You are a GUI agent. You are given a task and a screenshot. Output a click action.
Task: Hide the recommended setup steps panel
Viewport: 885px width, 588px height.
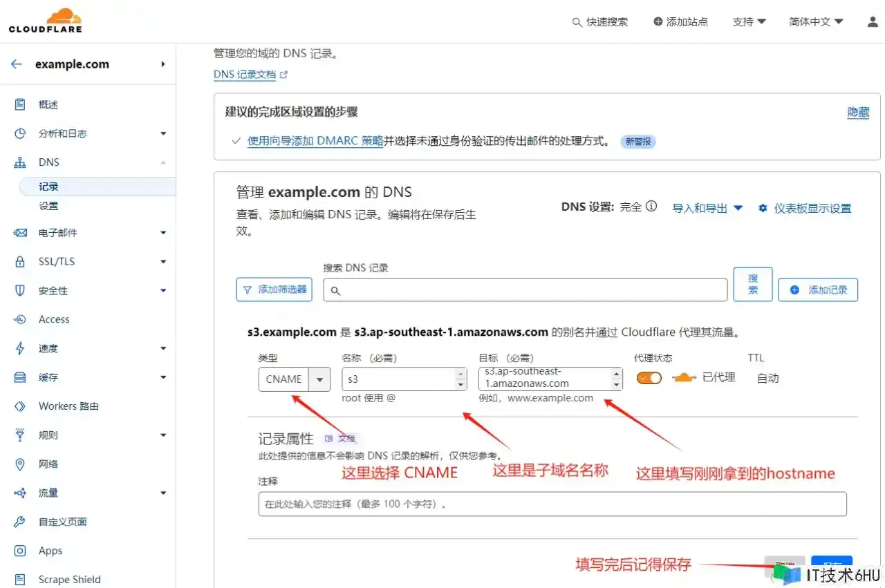858,112
